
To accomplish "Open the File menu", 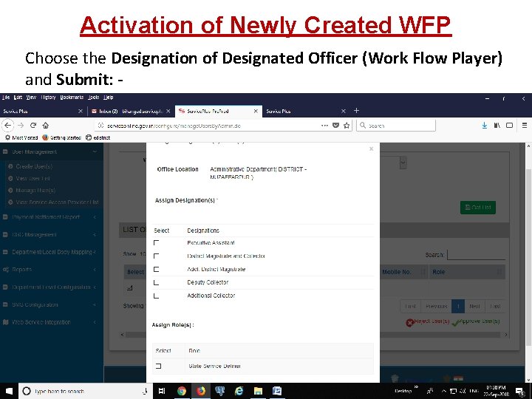I will click(x=6, y=98).
